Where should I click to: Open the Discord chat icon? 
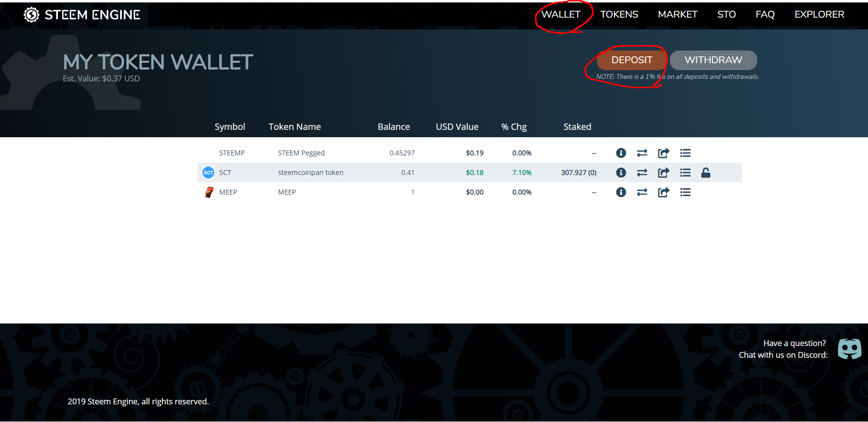[x=849, y=349]
